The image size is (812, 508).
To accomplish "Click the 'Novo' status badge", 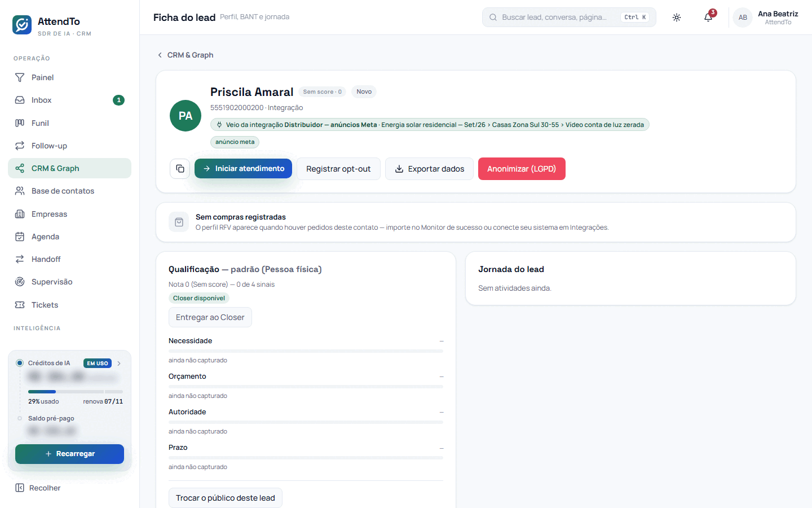I will 364,92.
